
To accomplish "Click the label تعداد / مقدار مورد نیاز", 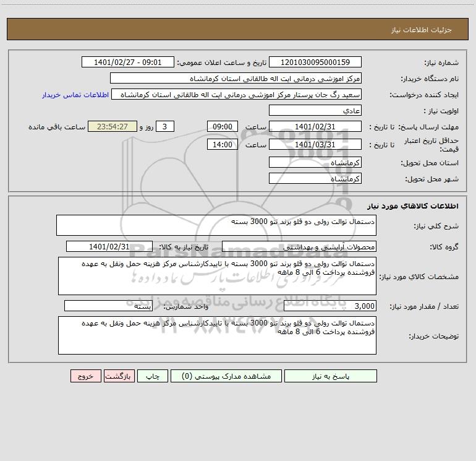I will point(424,306).
